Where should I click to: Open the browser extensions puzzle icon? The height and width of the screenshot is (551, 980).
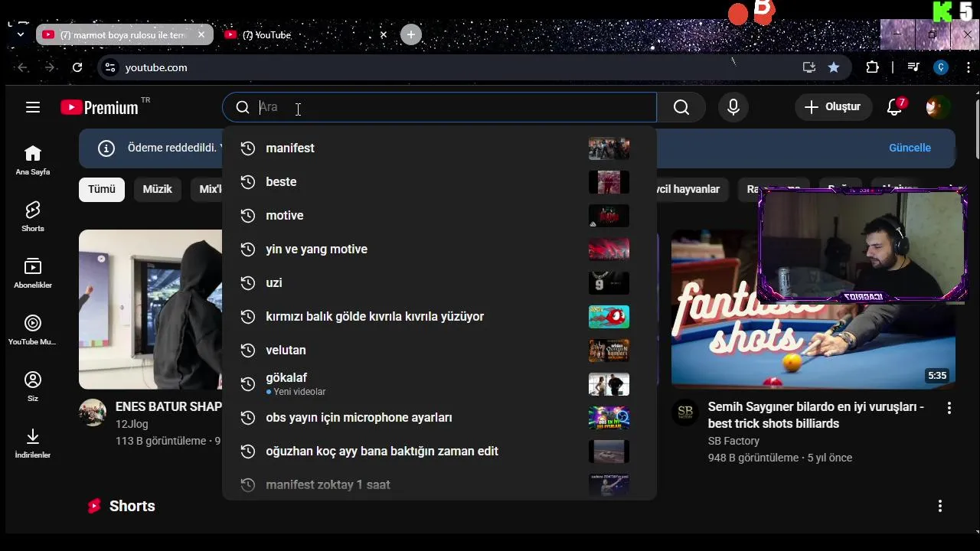point(872,67)
